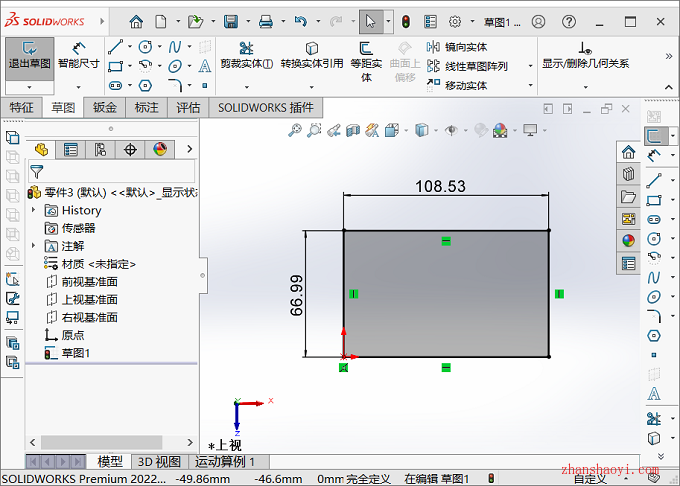This screenshot has width=680, height=486.
Task: Switch to the 标注 tab
Action: coord(146,108)
